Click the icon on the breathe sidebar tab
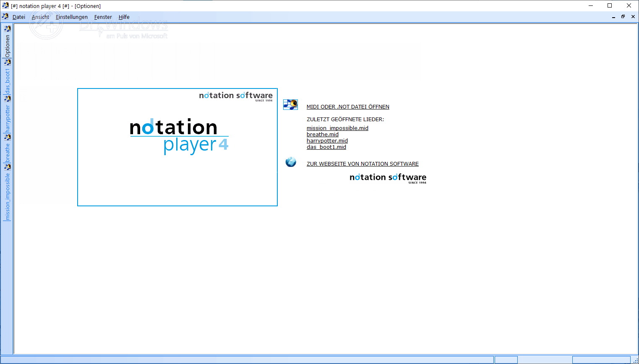 pos(7,137)
